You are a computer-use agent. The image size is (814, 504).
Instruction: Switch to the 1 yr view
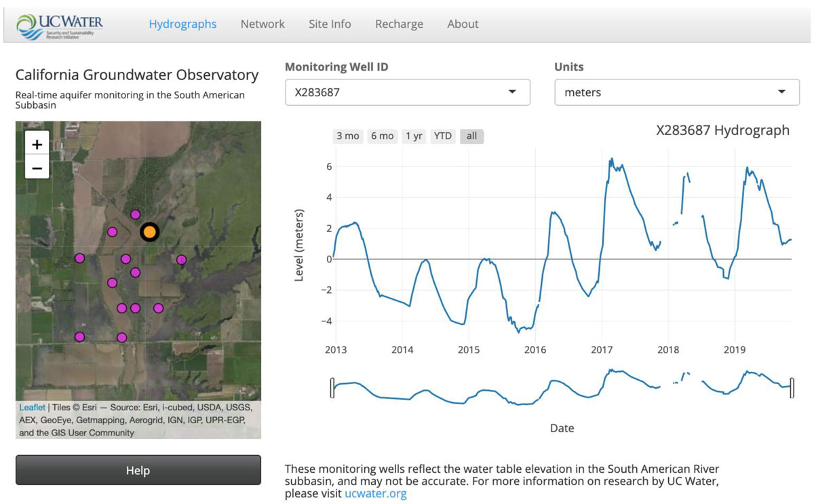(x=414, y=136)
